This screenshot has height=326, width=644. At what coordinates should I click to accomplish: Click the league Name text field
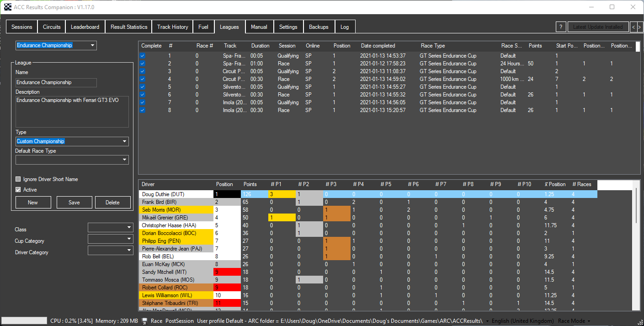[x=56, y=83]
